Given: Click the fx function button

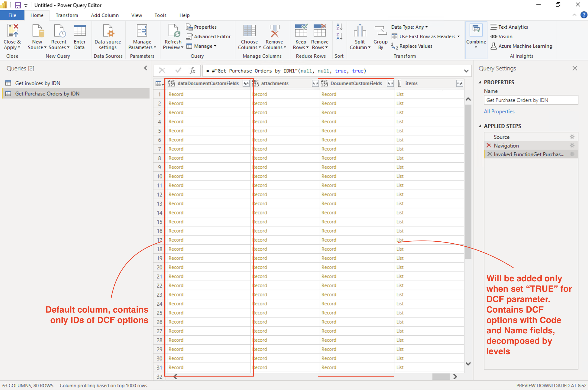Looking at the screenshot, I should point(193,71).
